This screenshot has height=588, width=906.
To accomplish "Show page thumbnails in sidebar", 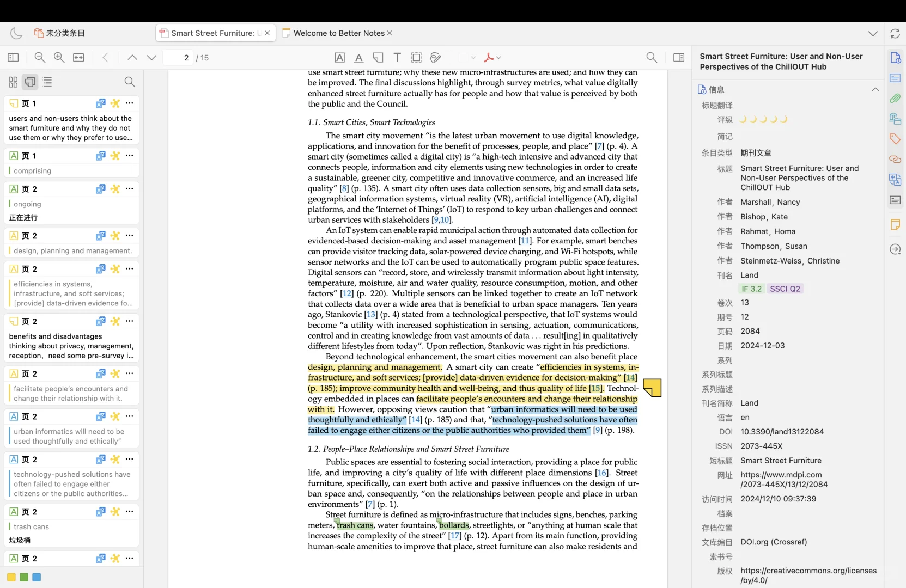I will [x=13, y=82].
